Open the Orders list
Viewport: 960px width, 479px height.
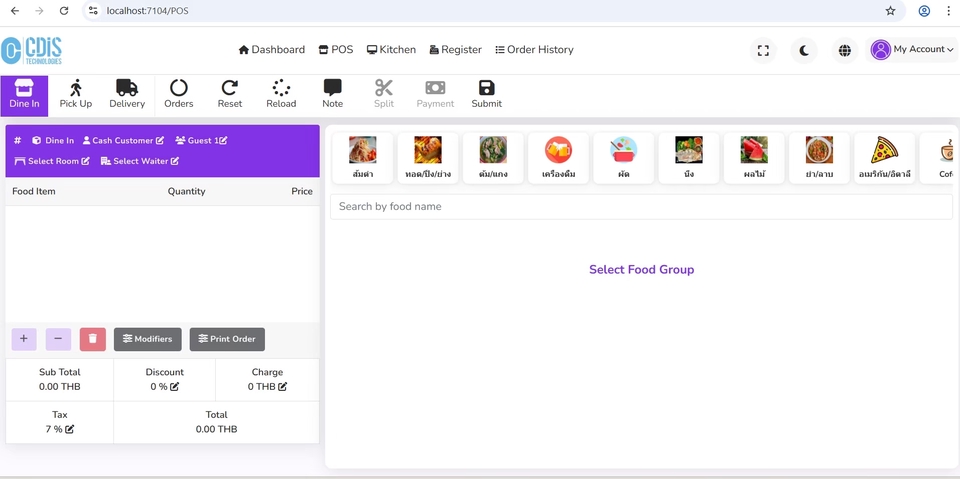click(x=179, y=94)
